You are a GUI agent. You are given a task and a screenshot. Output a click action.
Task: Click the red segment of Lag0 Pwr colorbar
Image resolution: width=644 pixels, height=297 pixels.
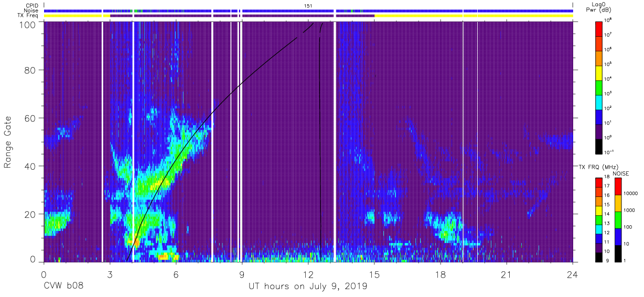click(599, 28)
